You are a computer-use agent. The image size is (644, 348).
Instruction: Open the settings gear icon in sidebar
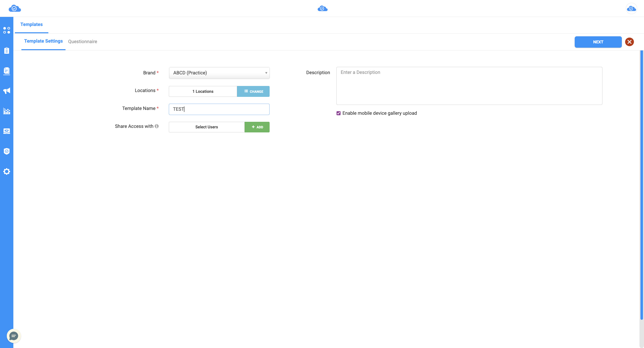click(6, 171)
